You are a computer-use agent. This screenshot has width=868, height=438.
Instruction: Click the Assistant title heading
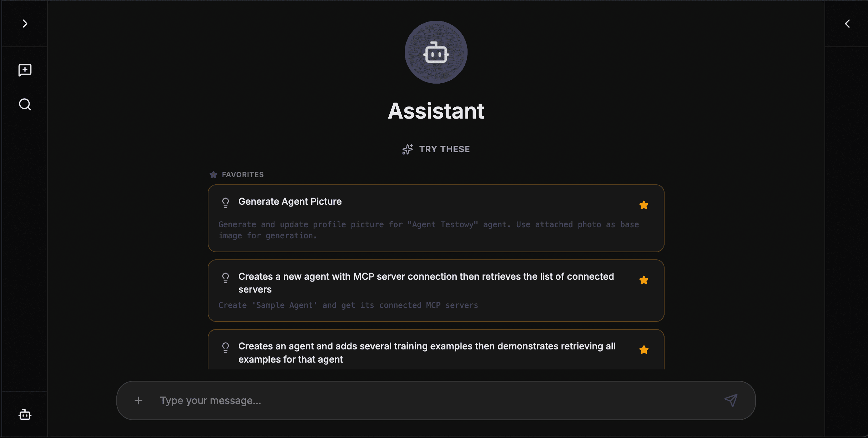point(436,111)
